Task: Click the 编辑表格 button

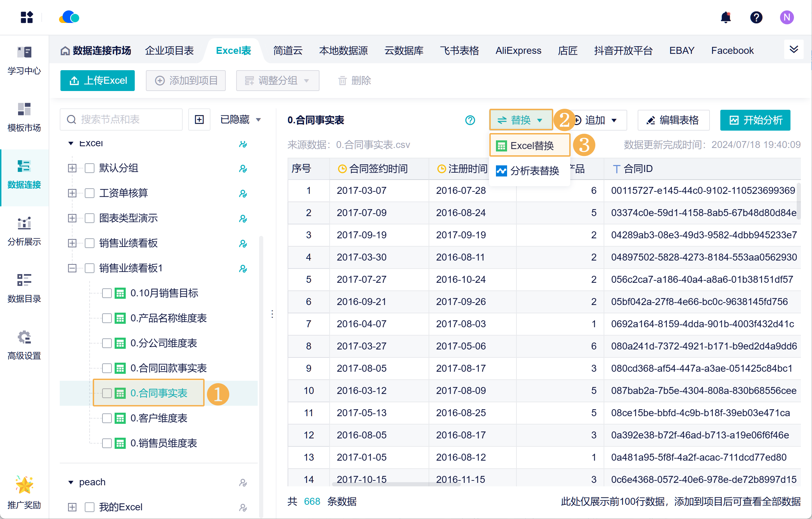Action: [673, 120]
